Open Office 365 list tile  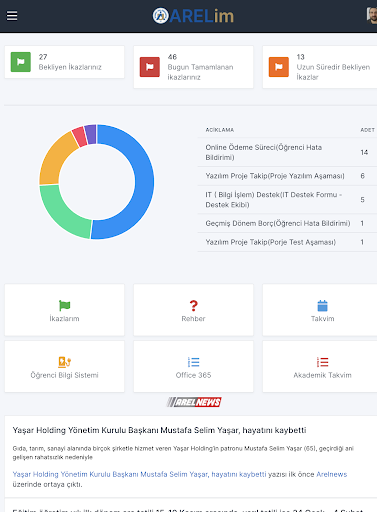point(193,367)
